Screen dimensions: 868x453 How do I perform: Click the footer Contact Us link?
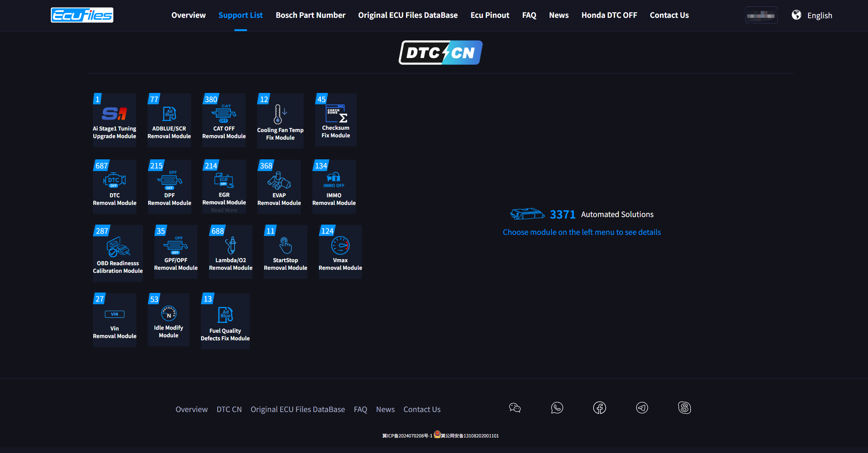(422, 409)
